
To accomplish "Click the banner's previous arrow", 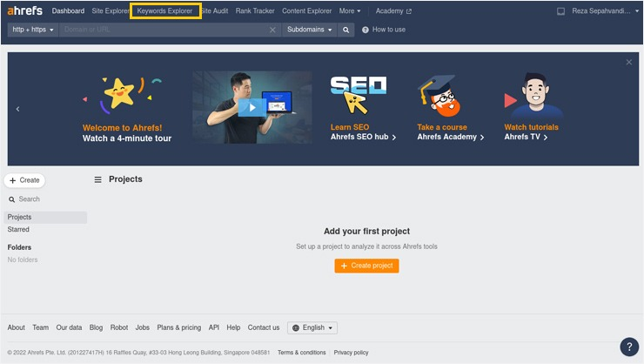I will tap(17, 109).
